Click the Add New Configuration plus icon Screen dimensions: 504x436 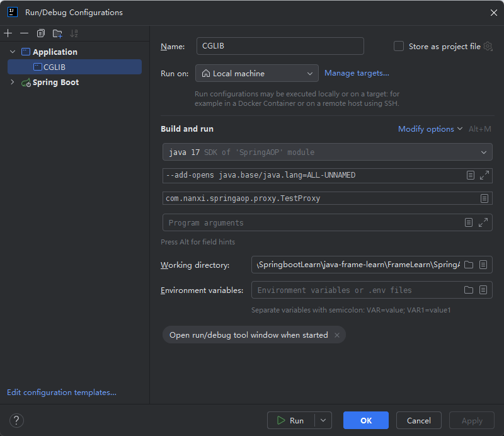tap(8, 33)
